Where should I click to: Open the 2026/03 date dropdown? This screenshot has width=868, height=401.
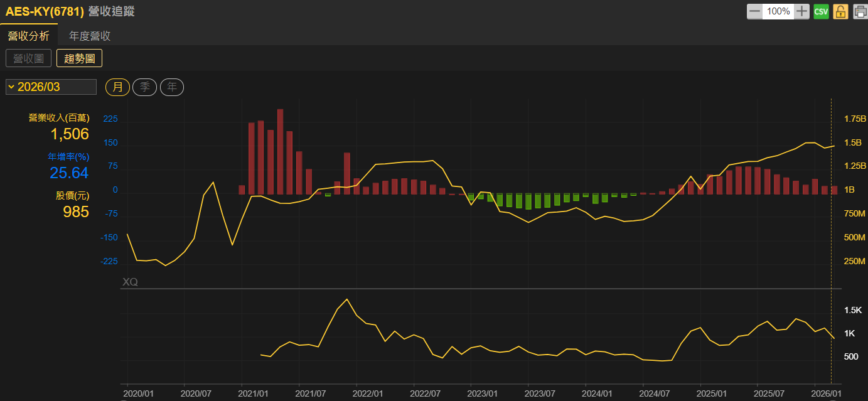[51, 87]
